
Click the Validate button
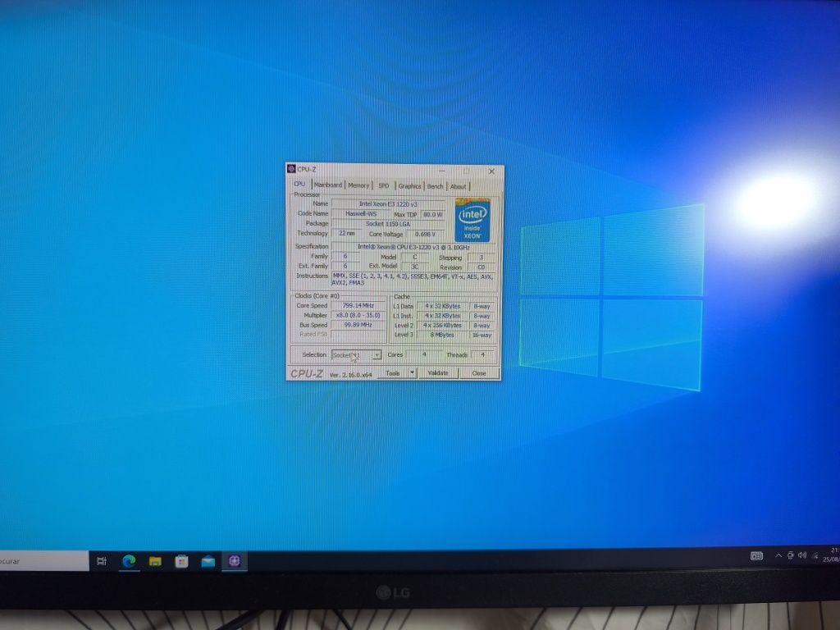(438, 373)
